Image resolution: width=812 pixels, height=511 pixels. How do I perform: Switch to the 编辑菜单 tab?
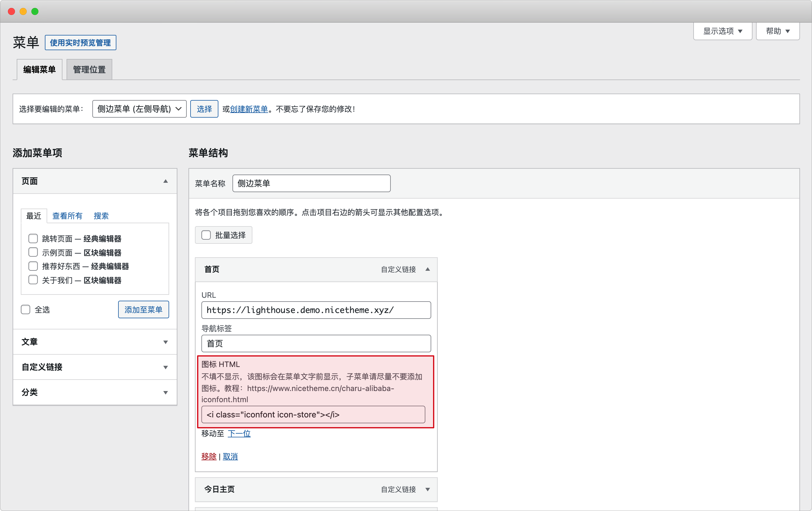tap(40, 70)
